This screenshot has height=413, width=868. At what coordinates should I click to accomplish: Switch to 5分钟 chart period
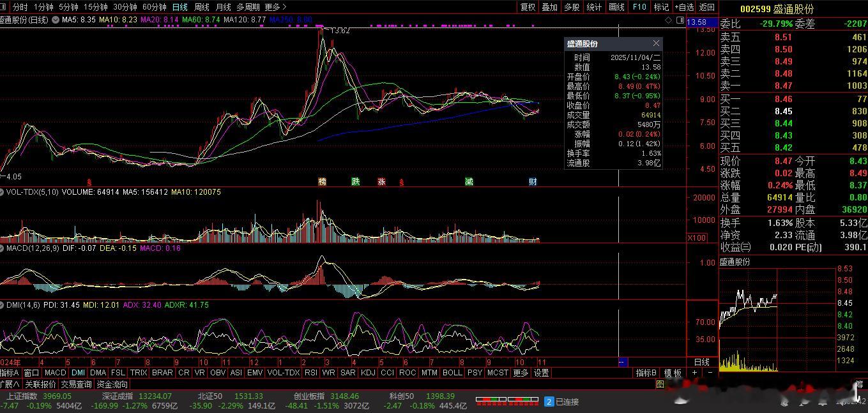pyautogui.click(x=68, y=7)
